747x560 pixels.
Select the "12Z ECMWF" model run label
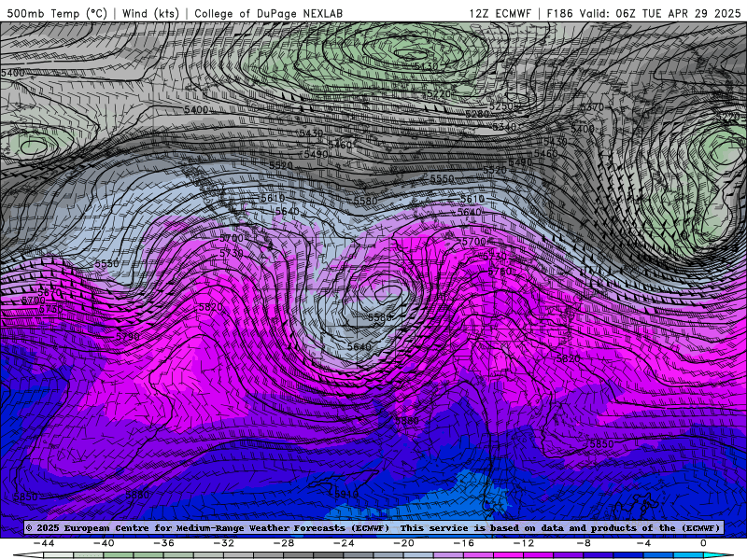pyautogui.click(x=500, y=13)
